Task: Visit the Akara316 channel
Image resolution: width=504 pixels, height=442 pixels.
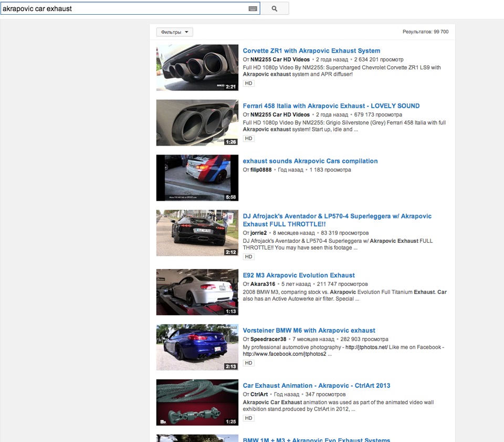Action: [x=263, y=284]
